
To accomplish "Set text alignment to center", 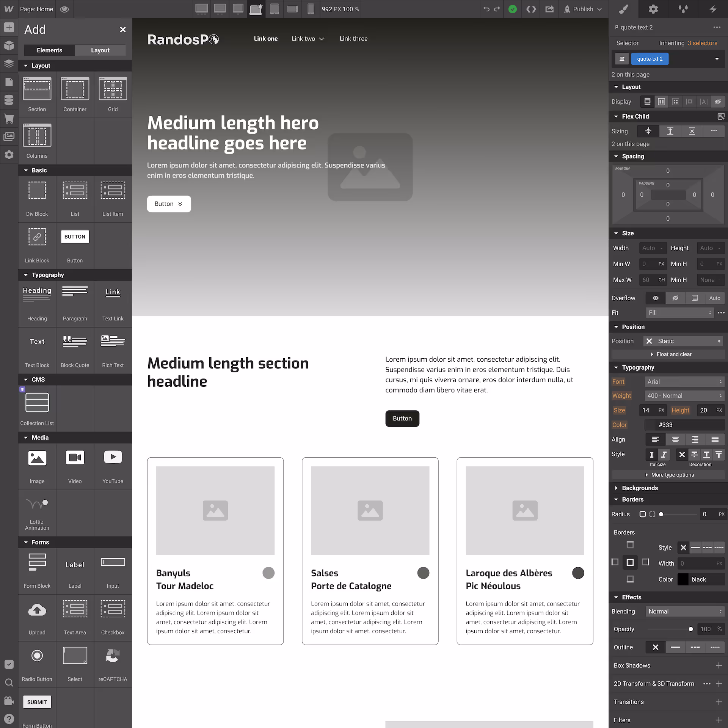I will pos(675,439).
